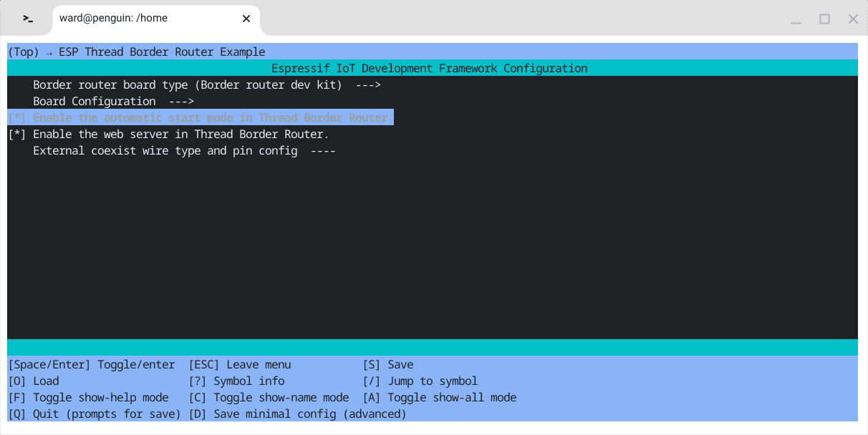This screenshot has width=868, height=435.
Task: Toggle automatic start mode checkbox
Action: tap(17, 117)
